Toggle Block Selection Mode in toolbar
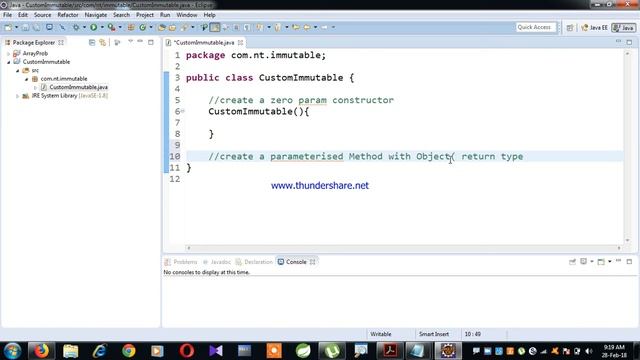Image resolution: width=640 pixels, height=360 pixels. click(x=236, y=27)
